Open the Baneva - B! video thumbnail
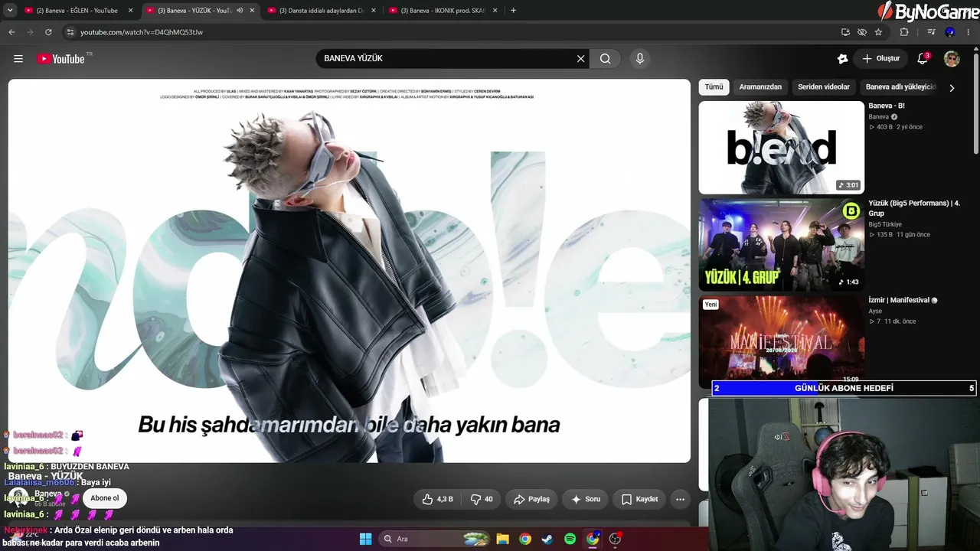 (x=782, y=148)
